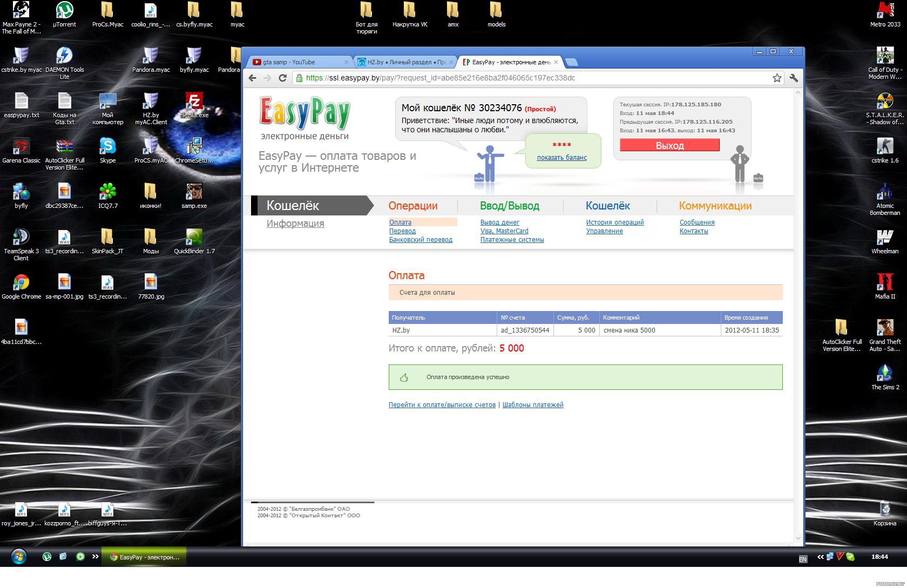Open the Chrome wrench settings menu

click(794, 78)
